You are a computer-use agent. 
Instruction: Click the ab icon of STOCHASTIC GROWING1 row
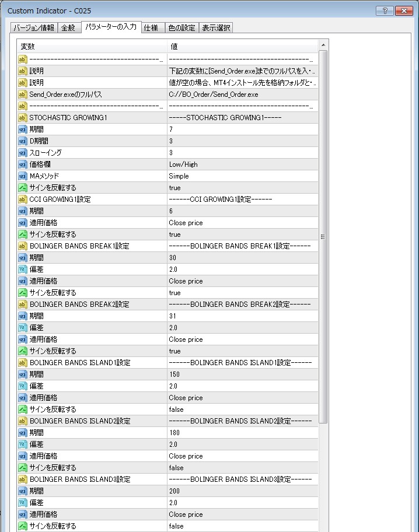point(22,118)
